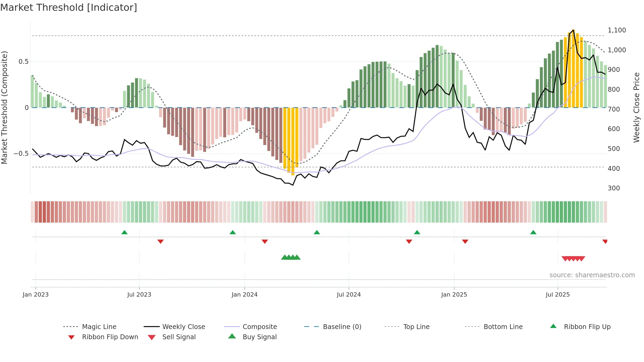Click the orange bars at the 2024 low
The height and width of the screenshot is (362, 644).
coord(291,141)
